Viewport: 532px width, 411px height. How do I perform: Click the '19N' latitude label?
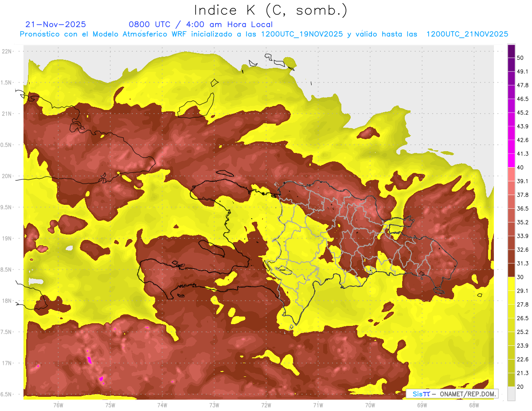click(x=8, y=238)
